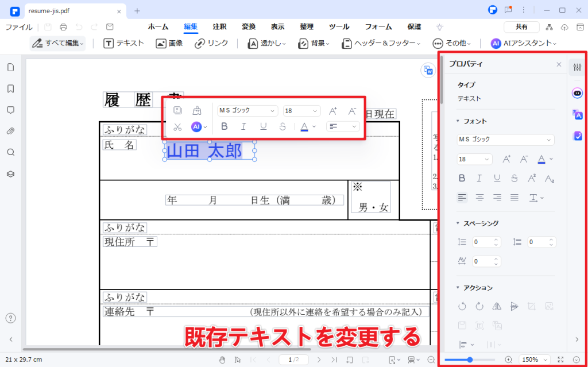
Task: Open font size 18 dropdown in floating toolbar
Action: point(302,111)
